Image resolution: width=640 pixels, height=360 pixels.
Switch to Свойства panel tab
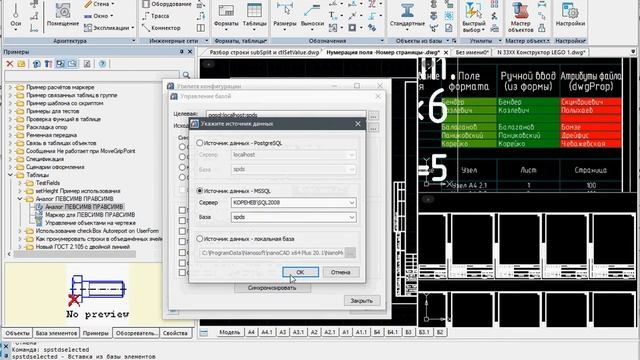click(x=175, y=333)
